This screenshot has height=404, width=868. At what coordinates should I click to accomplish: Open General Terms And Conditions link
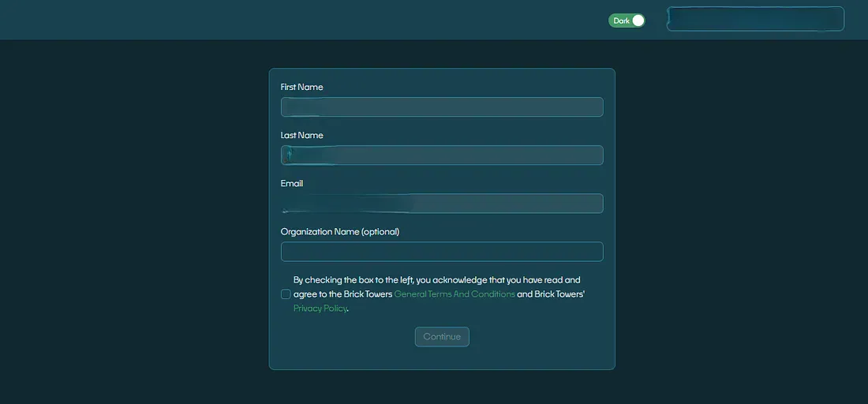[455, 294]
